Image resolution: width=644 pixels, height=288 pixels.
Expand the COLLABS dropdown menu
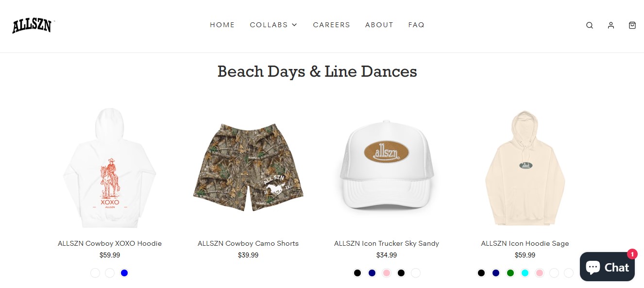pos(273,25)
